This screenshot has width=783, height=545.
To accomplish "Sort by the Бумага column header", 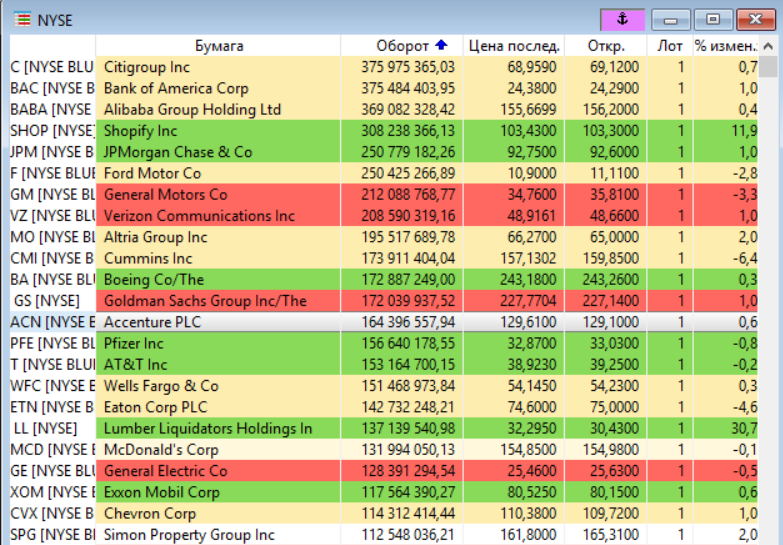I will (x=218, y=46).
